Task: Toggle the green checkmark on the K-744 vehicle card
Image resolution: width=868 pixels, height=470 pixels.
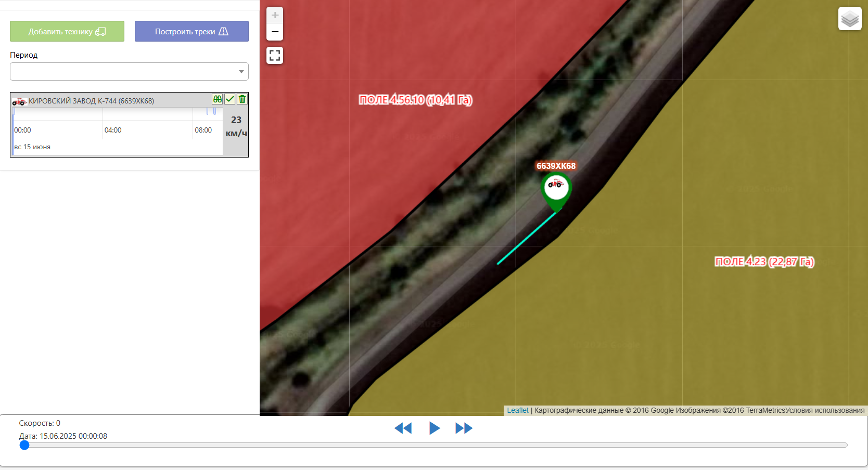Action: point(229,99)
